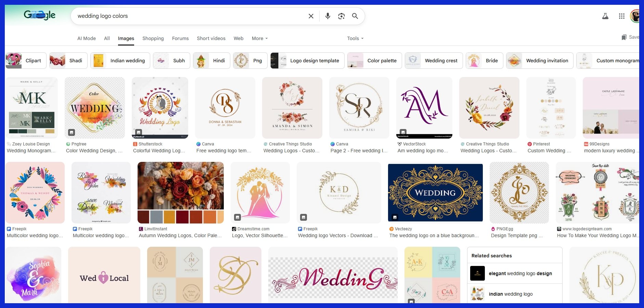Open the Autumn Wedding Logos color palette image
This screenshot has height=308, width=644.
pyautogui.click(x=181, y=193)
